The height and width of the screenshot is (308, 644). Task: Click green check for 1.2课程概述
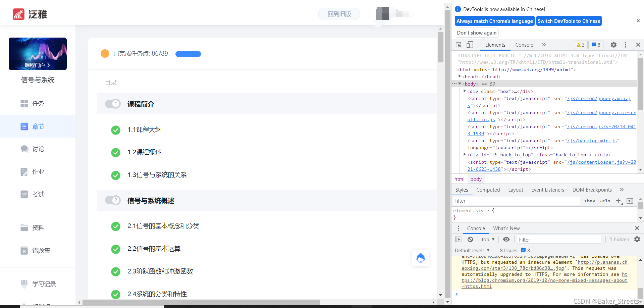[x=116, y=153]
